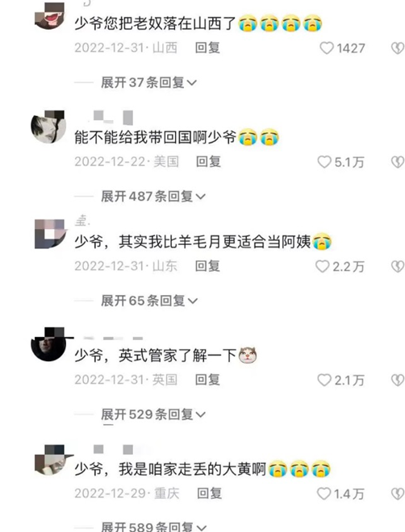The height and width of the screenshot is (532, 405).
Task: Reply to the 山西 comment via 回复
Action: pos(207,48)
